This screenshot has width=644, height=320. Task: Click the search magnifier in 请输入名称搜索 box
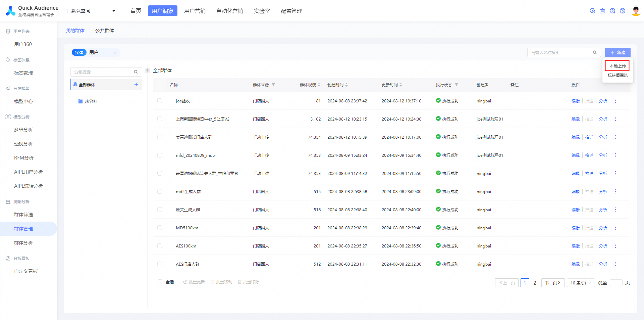pos(595,52)
